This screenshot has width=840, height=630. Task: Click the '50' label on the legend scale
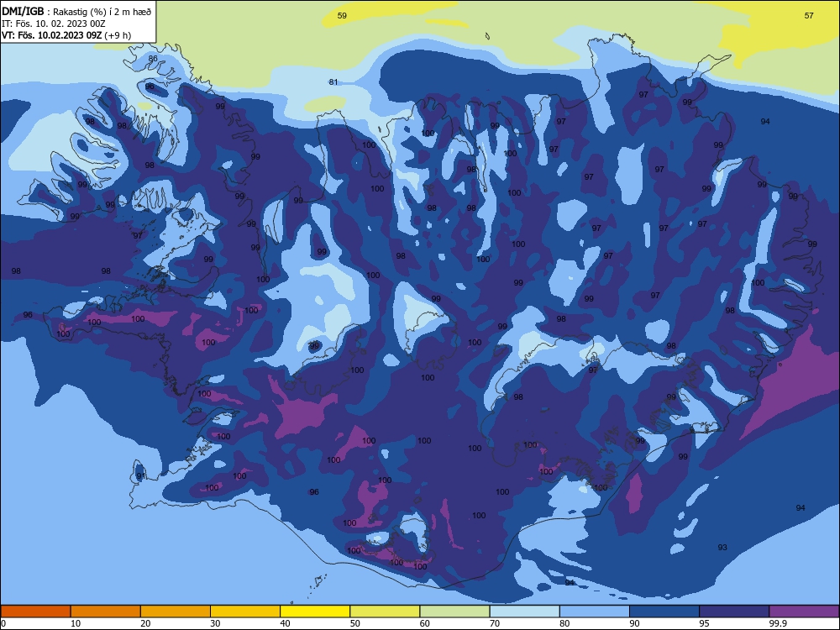pos(355,623)
